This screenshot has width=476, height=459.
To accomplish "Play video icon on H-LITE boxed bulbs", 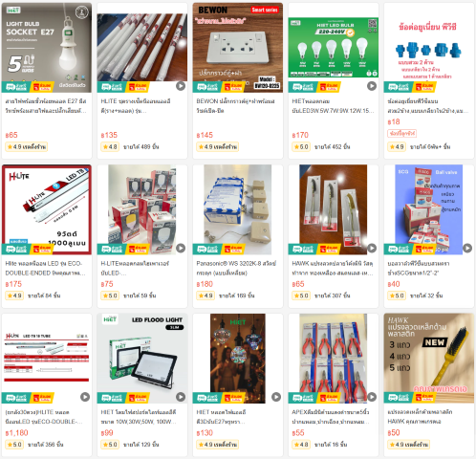I will coord(181,248).
